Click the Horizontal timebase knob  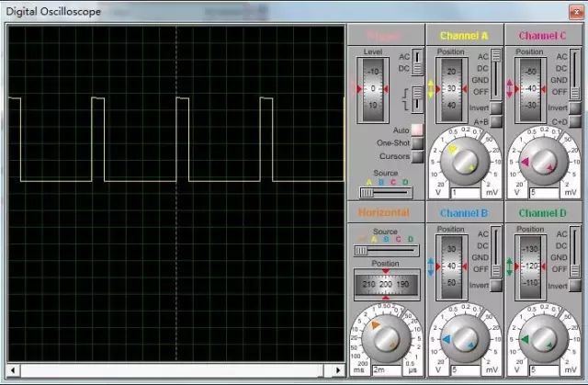[x=385, y=340]
